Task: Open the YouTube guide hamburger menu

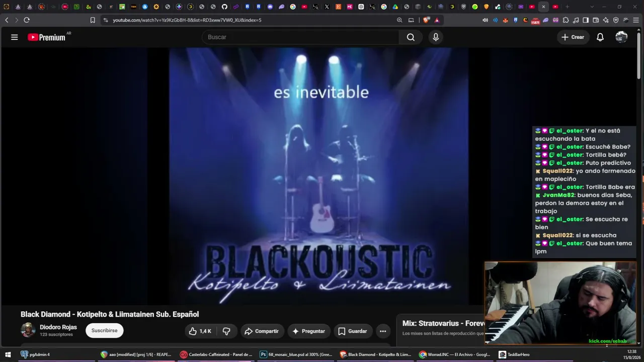Action: 15,37
